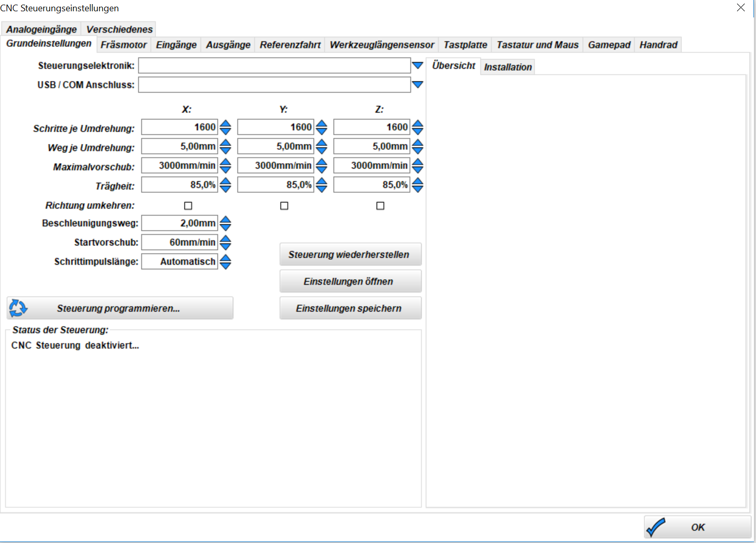Increase Z Maximalvorschub using up arrow
The width and height of the screenshot is (756, 543).
(x=417, y=162)
